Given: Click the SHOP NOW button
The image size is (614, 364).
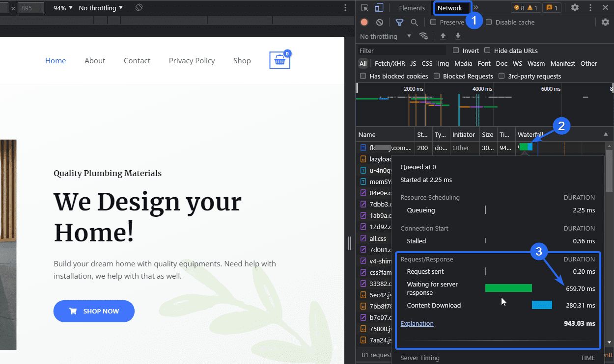Looking at the screenshot, I should (94, 311).
